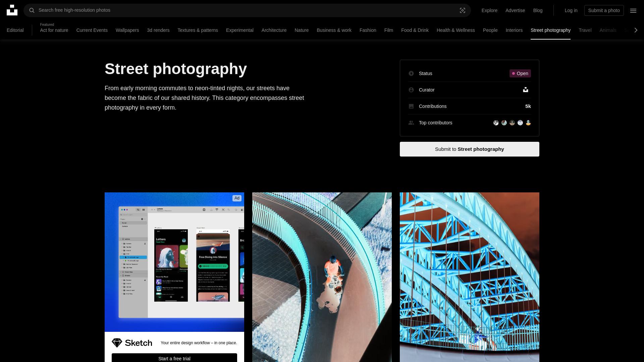Select the Editorial tab
This screenshot has height=362, width=644.
15,30
